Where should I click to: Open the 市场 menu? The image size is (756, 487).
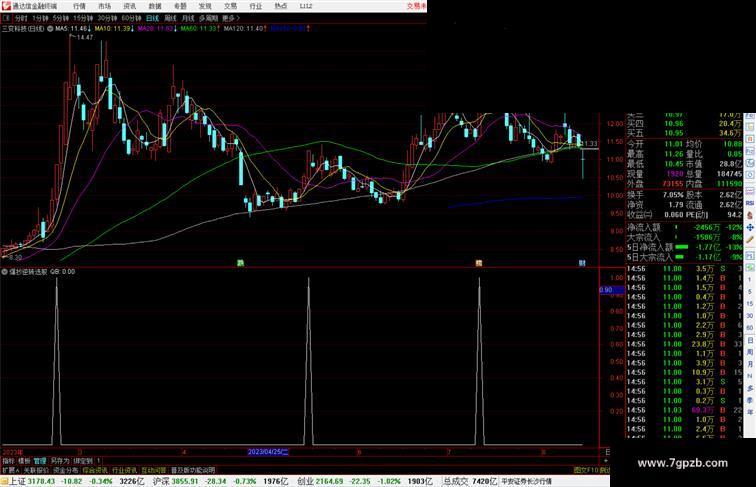point(104,6)
